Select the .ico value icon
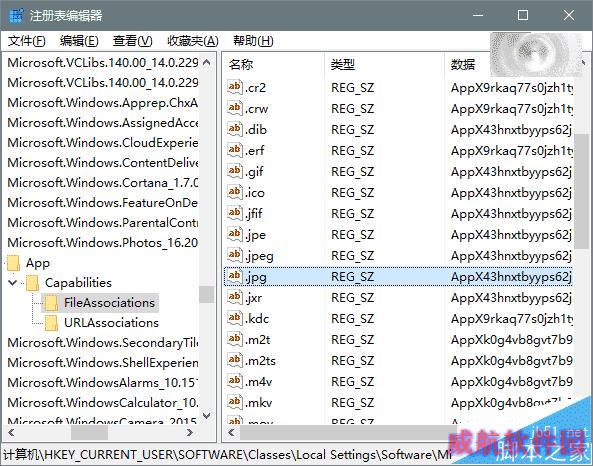 click(234, 192)
